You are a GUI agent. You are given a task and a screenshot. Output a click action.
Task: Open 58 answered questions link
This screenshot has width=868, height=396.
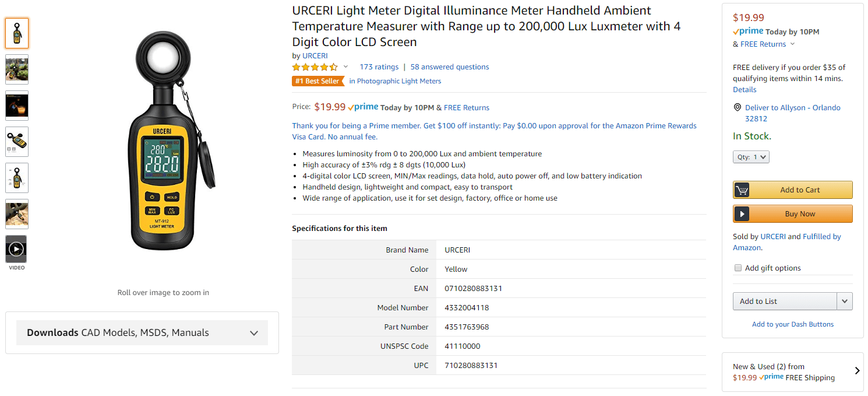(450, 67)
